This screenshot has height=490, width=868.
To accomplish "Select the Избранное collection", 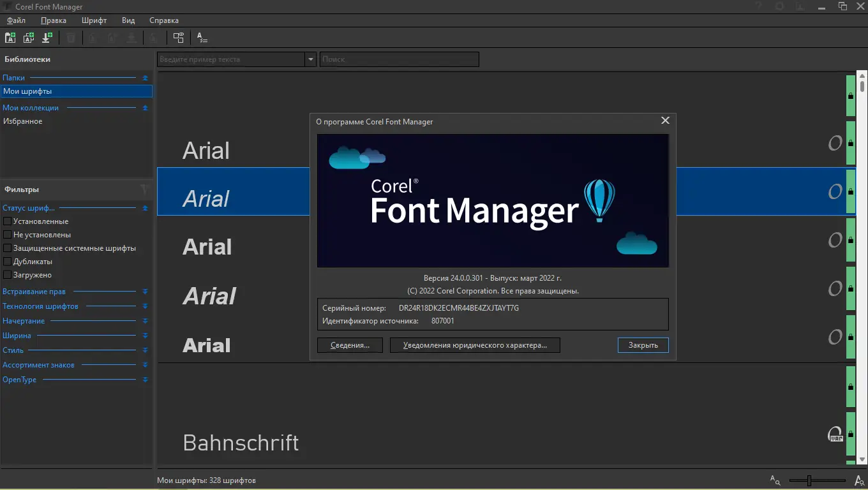I will (23, 121).
